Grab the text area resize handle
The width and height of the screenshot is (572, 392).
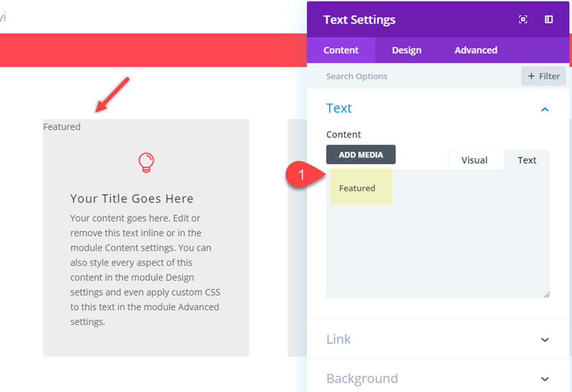tap(547, 294)
